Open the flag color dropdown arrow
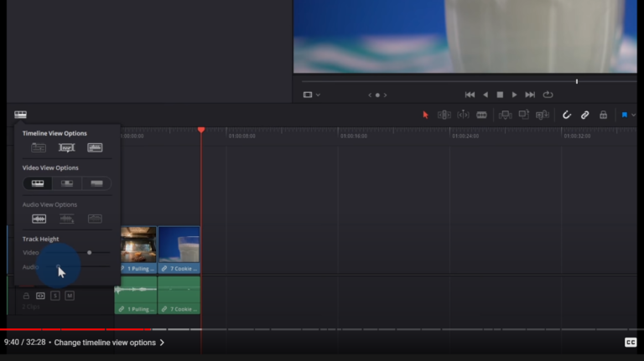644x361 pixels. click(x=633, y=115)
